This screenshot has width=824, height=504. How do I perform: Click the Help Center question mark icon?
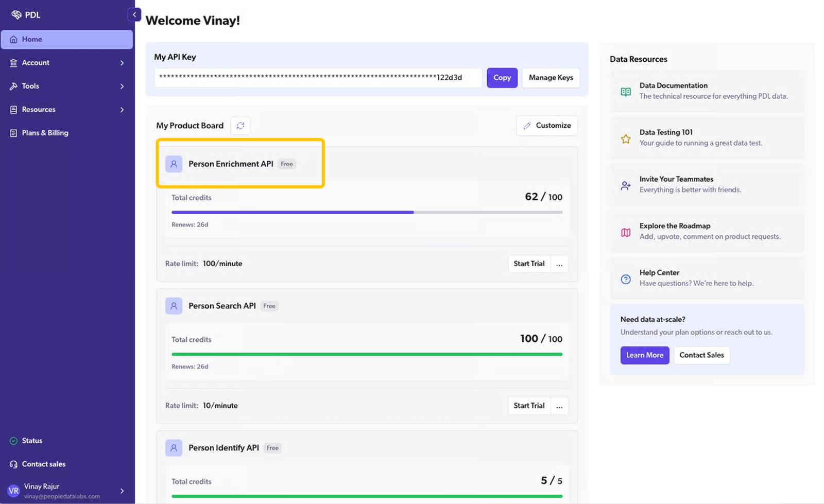626,280
